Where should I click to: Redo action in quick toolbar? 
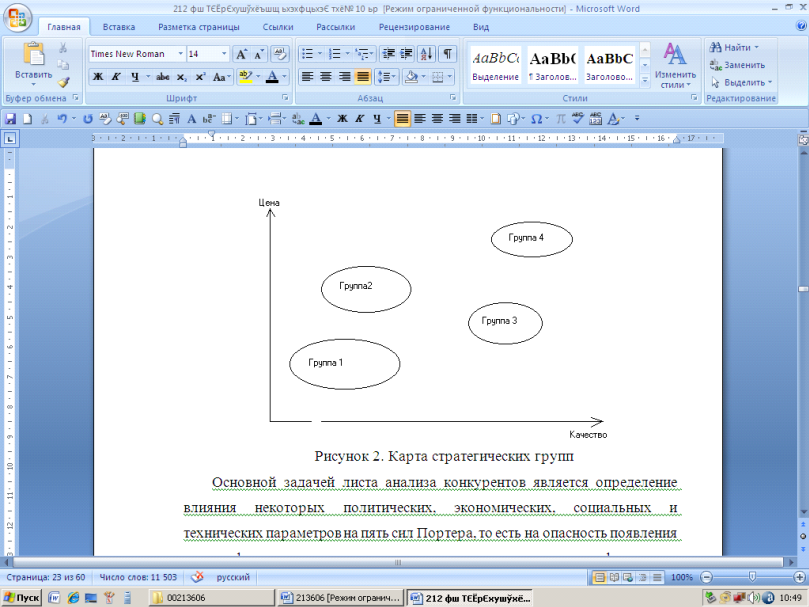pyautogui.click(x=88, y=119)
